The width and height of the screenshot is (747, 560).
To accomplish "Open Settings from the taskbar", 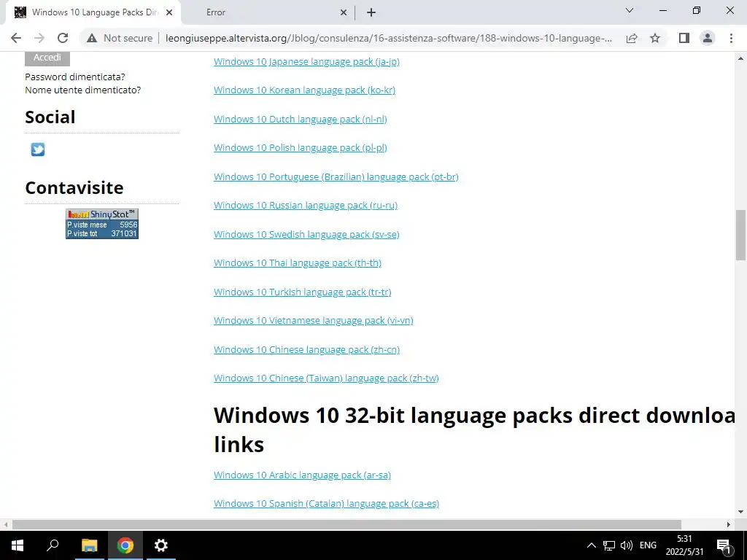I will tap(161, 545).
